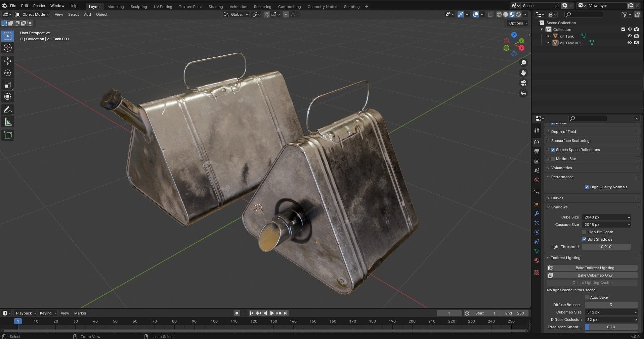644x339 pixels.
Task: Open the Render properties tab
Action: [x=537, y=142]
